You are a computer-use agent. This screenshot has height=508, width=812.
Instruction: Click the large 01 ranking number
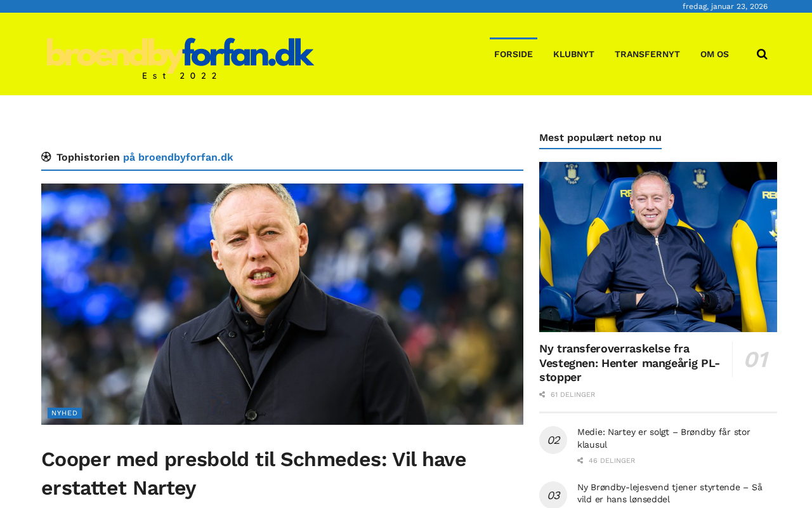tap(756, 359)
